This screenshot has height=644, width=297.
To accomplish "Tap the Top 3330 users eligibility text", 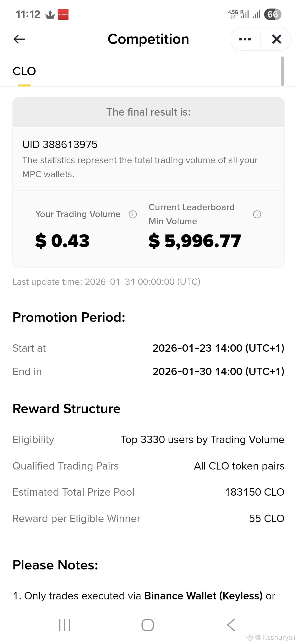I will 202,440.
